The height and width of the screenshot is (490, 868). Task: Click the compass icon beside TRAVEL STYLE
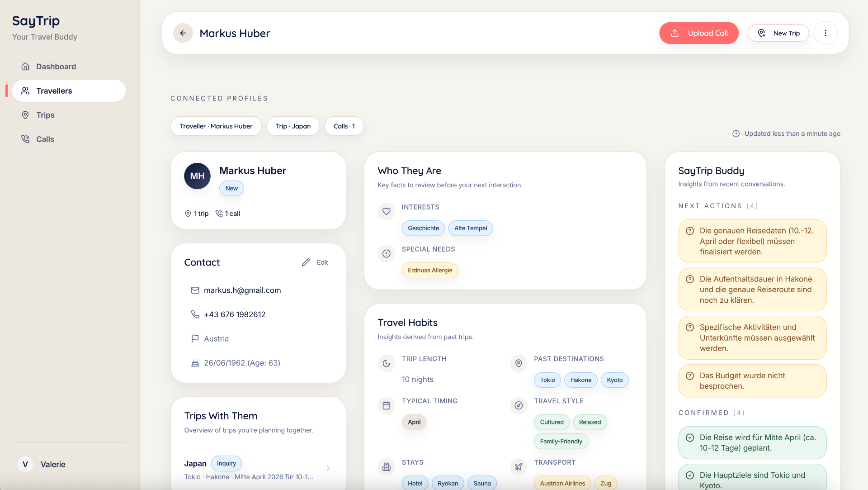[x=519, y=405]
